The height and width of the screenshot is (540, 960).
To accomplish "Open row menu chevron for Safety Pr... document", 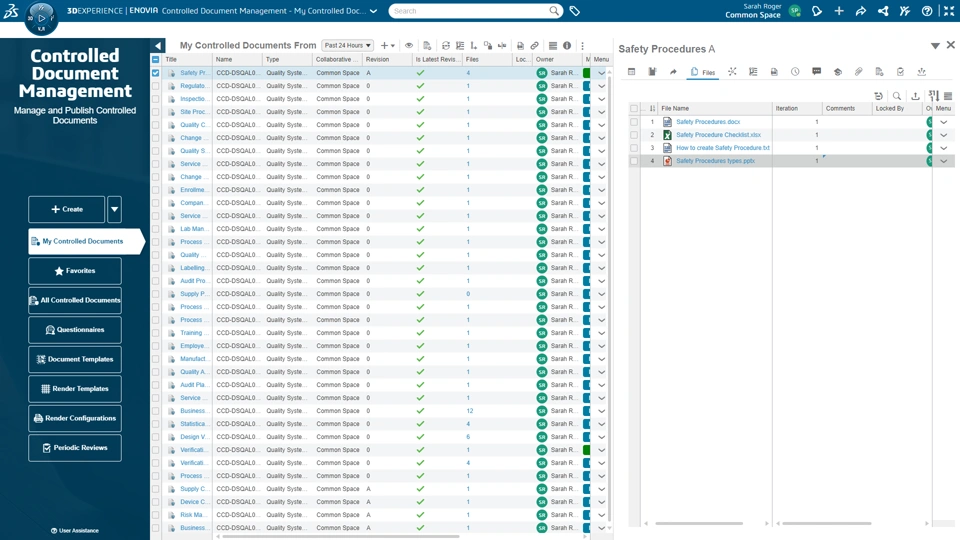I will pos(601,73).
